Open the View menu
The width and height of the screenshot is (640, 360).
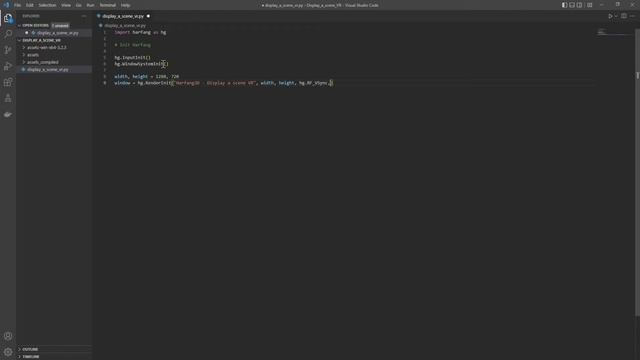coord(66,5)
